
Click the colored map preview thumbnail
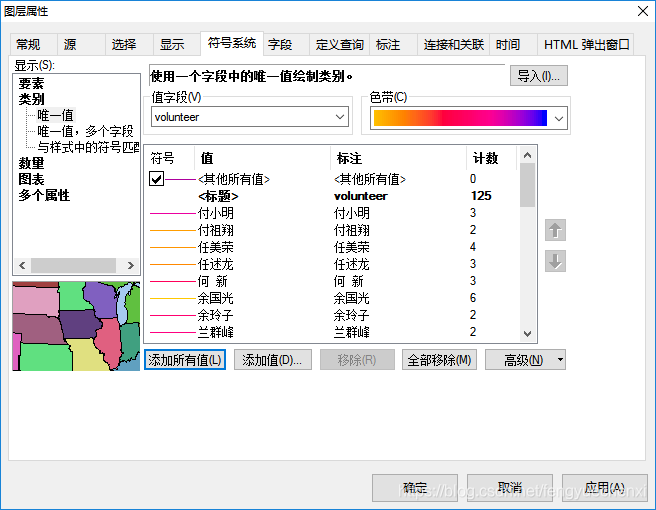pyautogui.click(x=76, y=326)
